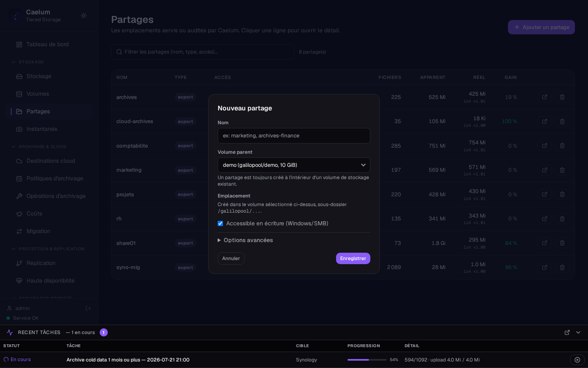The image size is (588, 368).
Task: Click the Service OK status indicator
Action: pyautogui.click(x=22, y=318)
